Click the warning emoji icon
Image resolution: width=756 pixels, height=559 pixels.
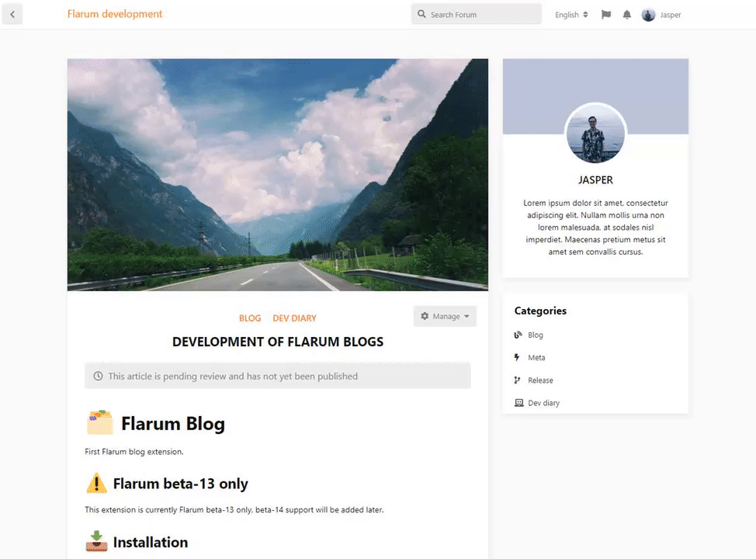96,483
